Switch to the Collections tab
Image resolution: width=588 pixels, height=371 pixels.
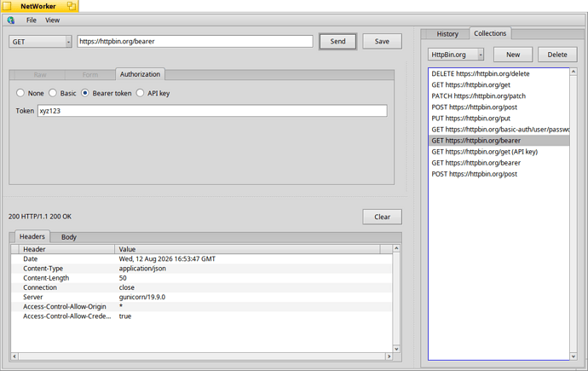pos(490,33)
